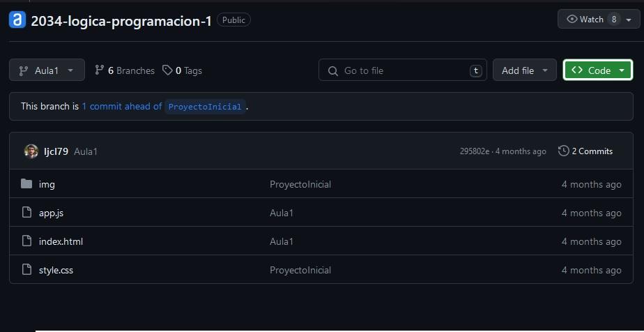This screenshot has width=644, height=332.
Task: Expand the green Code dropdown
Action: 597,70
